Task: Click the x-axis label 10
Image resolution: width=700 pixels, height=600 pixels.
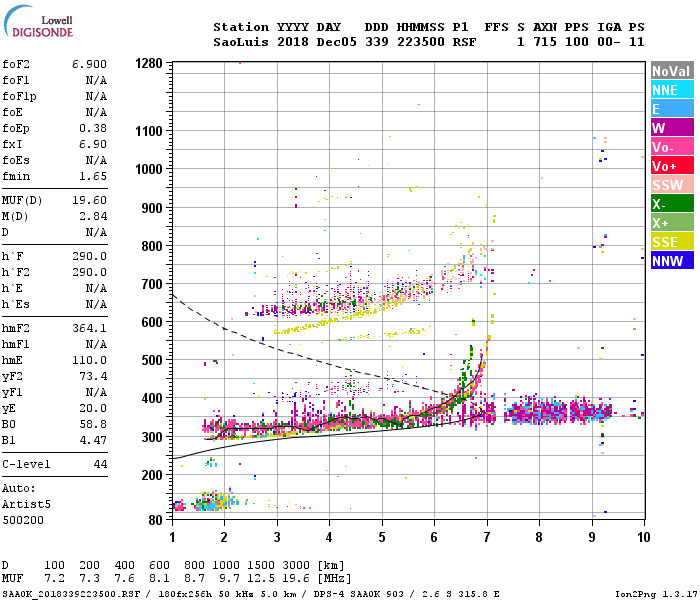Action: (x=643, y=537)
